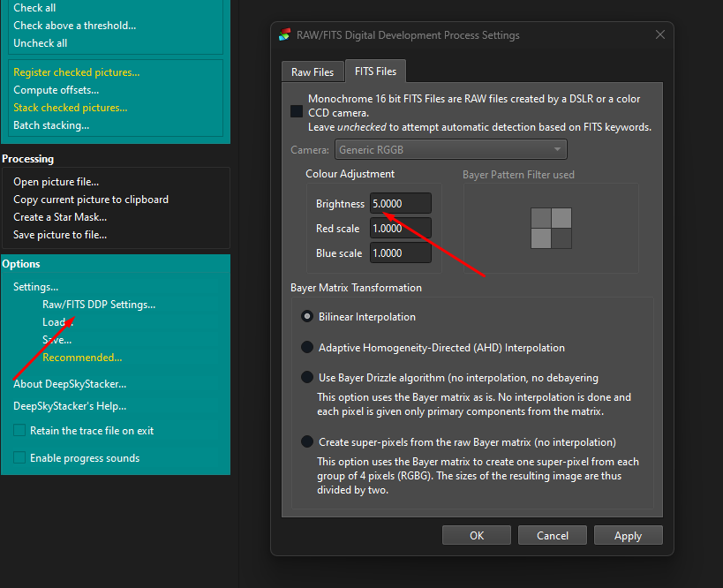Toggle Monochrome 16 bit FITS checkbox
The height and width of the screenshot is (588, 723).
click(297, 111)
